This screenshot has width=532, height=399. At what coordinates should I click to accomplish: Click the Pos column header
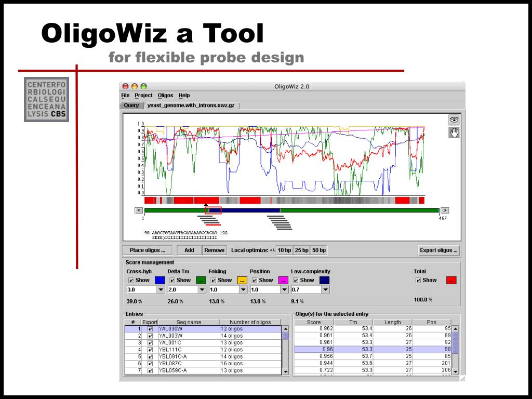pos(432,322)
